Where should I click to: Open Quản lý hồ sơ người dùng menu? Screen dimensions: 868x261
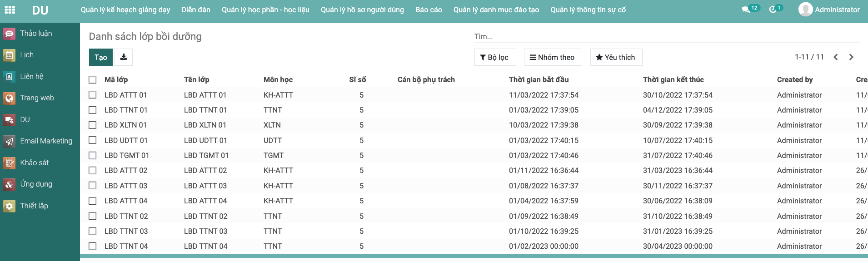coord(362,10)
